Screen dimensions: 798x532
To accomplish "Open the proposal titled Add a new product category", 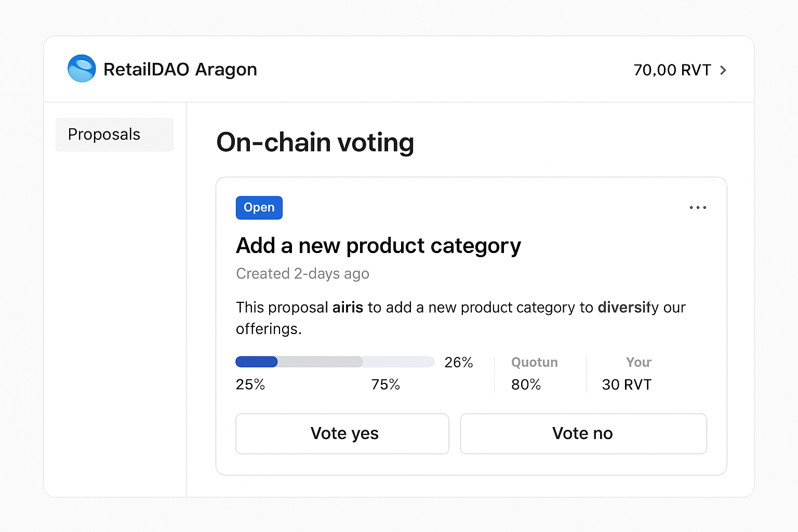I will (379, 245).
